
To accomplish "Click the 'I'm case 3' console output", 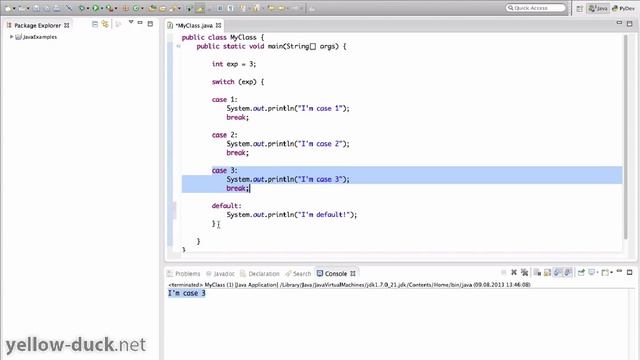I will pos(187,293).
